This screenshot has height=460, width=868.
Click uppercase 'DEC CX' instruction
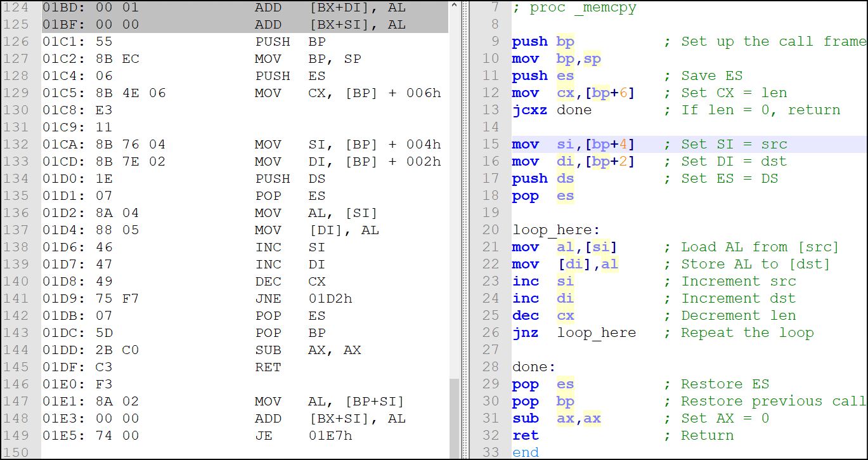coord(290,282)
